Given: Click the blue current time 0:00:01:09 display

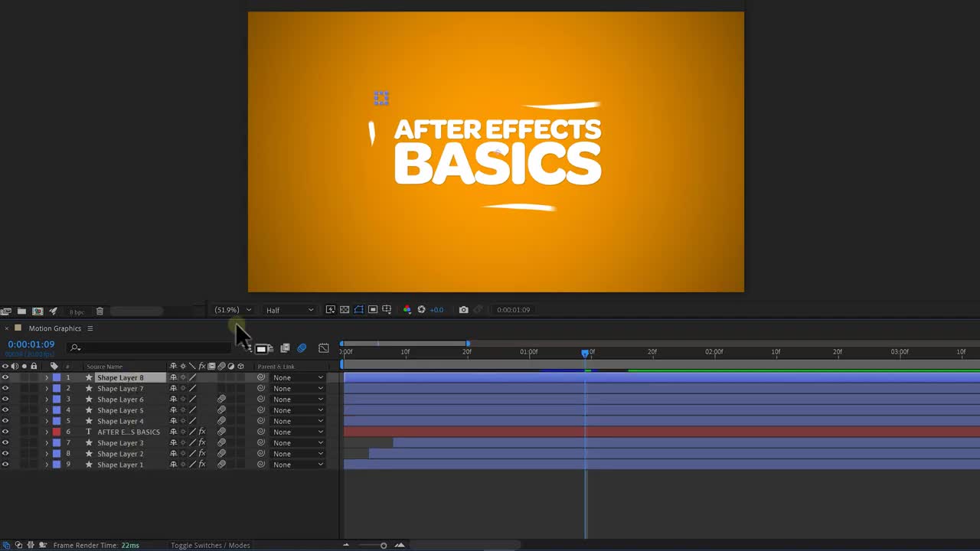Looking at the screenshot, I should [x=31, y=344].
